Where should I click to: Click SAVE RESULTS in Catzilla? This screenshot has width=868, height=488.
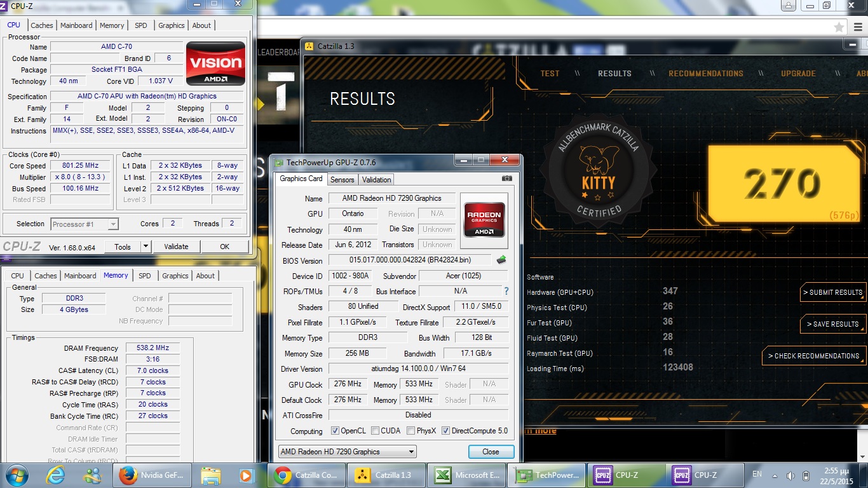pos(832,324)
